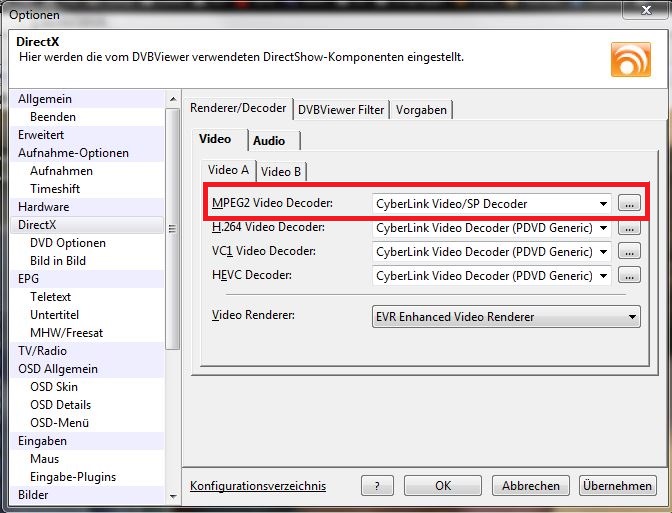Expand the H.264 Video Decoder dropdown
The width and height of the screenshot is (672, 513).
[x=602, y=228]
